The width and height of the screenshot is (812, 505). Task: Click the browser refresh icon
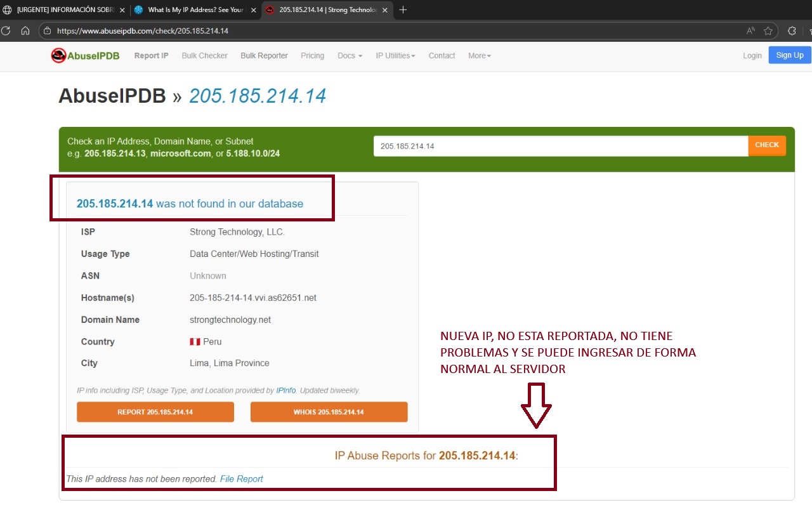click(x=5, y=30)
